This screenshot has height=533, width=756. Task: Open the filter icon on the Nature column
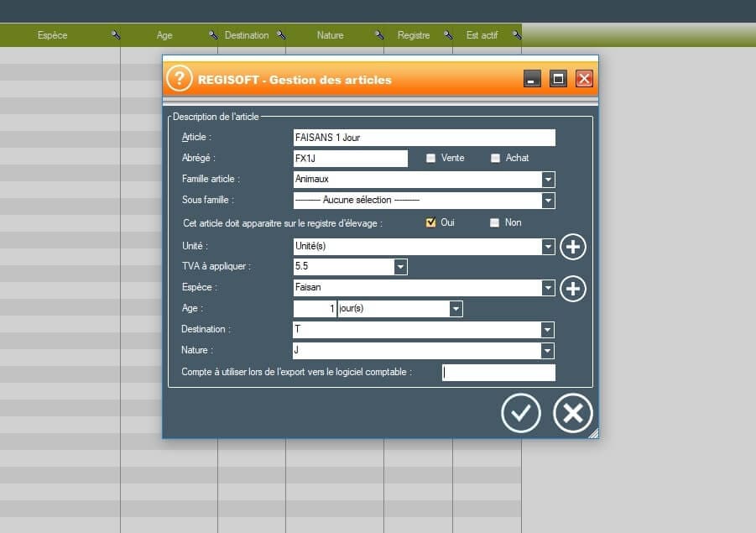pos(378,35)
